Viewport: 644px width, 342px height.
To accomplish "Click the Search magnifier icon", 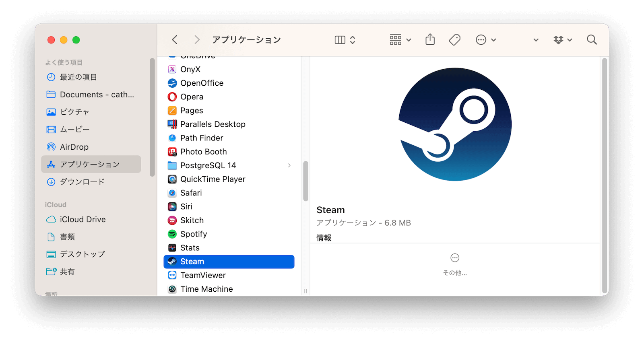I will [592, 39].
